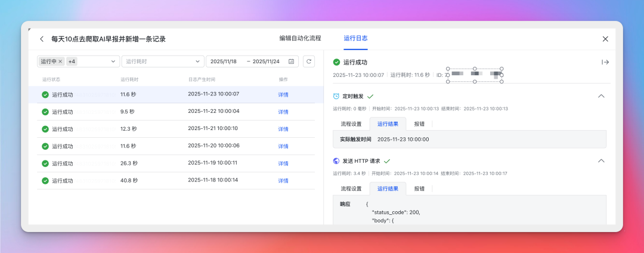Screen dimensions: 644x253
Task: Open 详情 for 2025-11-19 log
Action: point(283,163)
